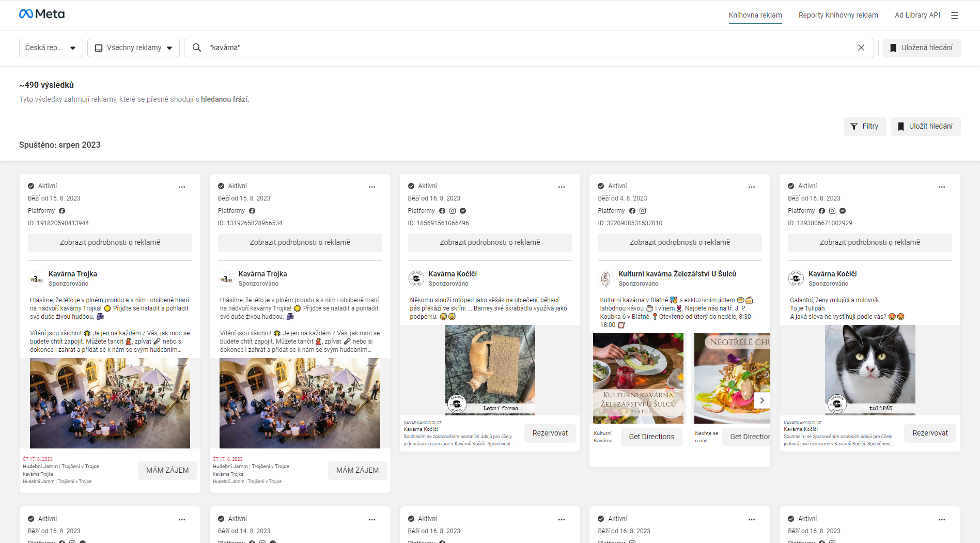
Task: Click Get Directions under Kulturní Kavárna image
Action: point(651,437)
